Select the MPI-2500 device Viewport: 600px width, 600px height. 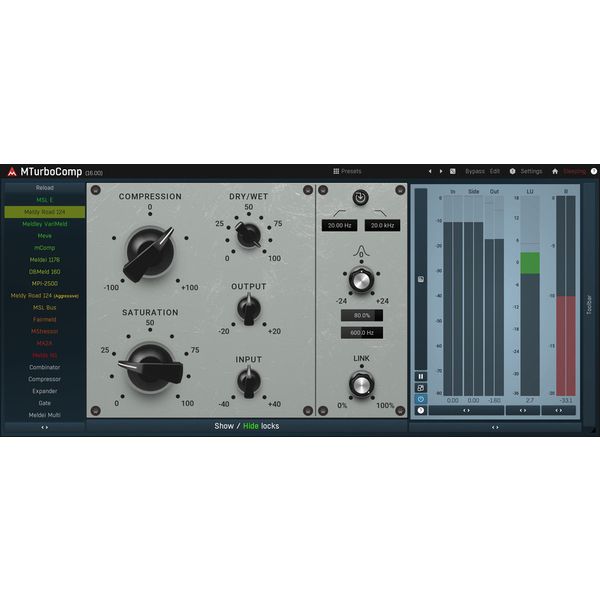[x=44, y=284]
